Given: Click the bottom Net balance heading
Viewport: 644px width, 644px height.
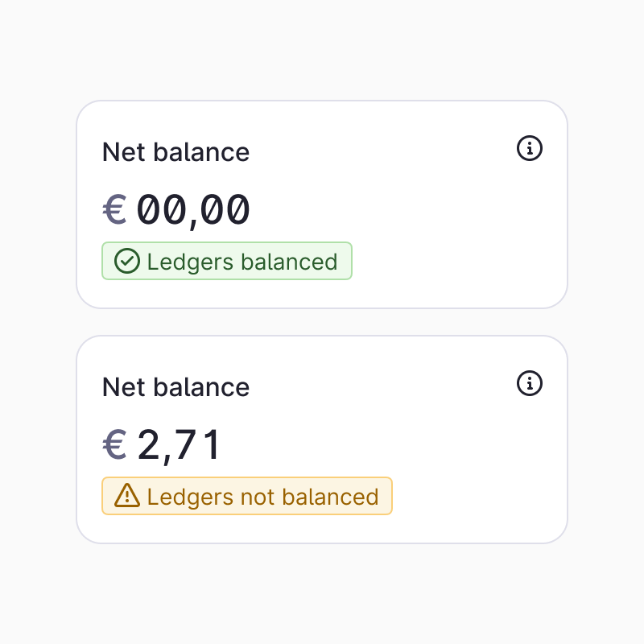Looking at the screenshot, I should (x=175, y=387).
